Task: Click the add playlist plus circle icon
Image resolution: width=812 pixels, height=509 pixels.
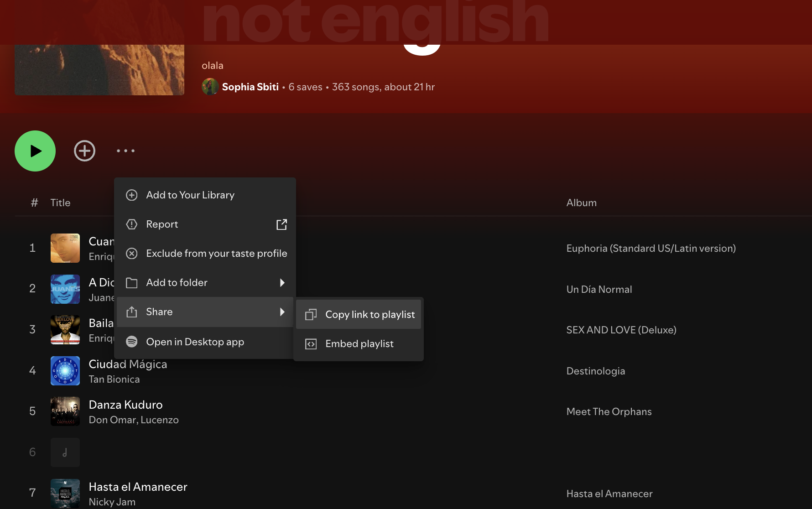Action: click(x=84, y=151)
